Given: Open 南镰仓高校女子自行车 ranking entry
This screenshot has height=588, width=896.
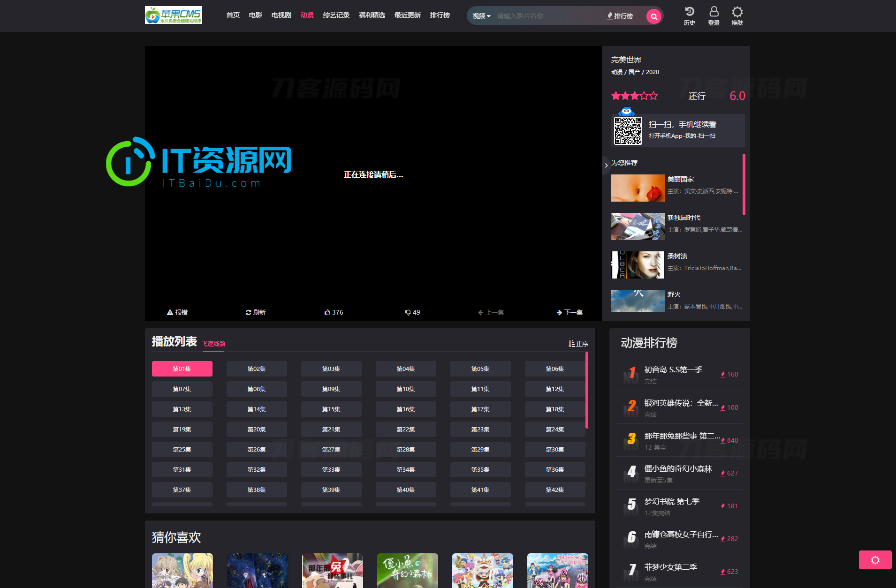Looking at the screenshot, I should (680, 539).
